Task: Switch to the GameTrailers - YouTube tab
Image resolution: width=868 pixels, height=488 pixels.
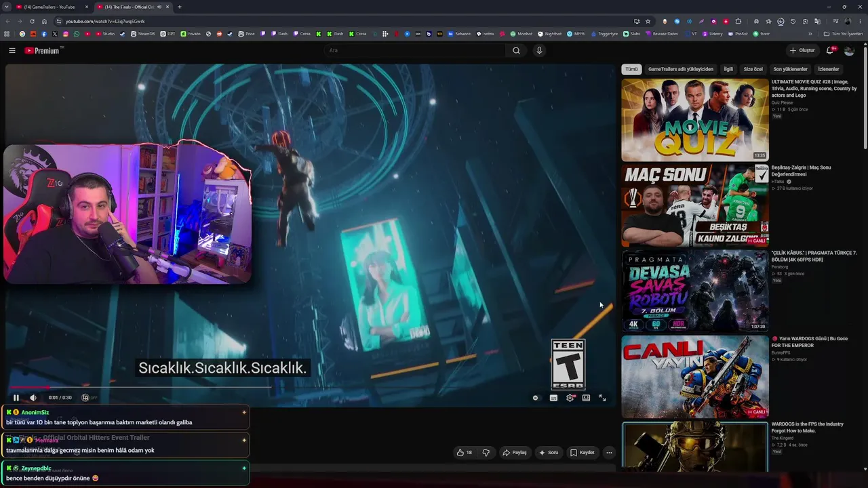Action: click(50, 7)
